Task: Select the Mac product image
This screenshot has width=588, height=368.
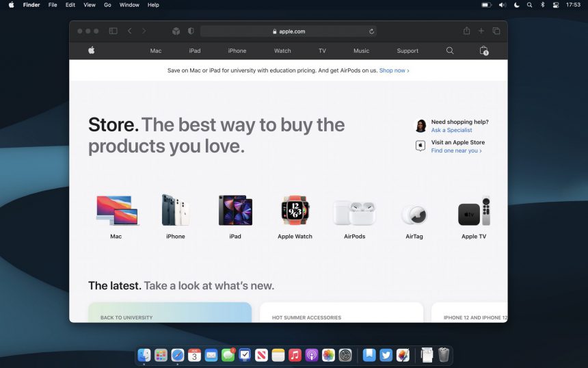Action: click(118, 211)
